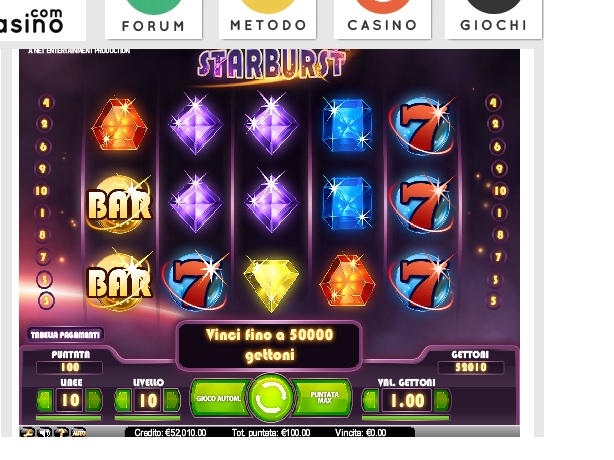
Task: Open the question mark help icon
Action: 61,433
